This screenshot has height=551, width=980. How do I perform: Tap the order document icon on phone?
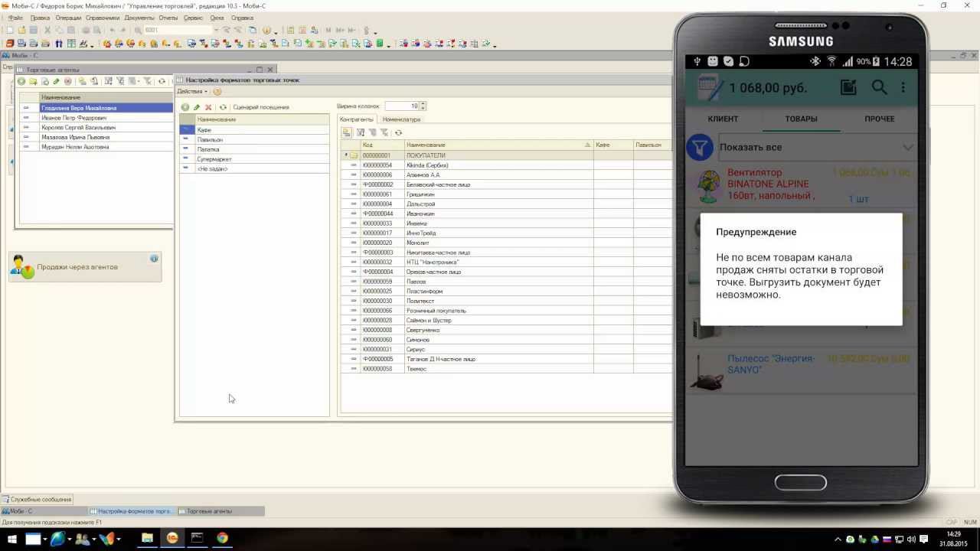click(709, 88)
